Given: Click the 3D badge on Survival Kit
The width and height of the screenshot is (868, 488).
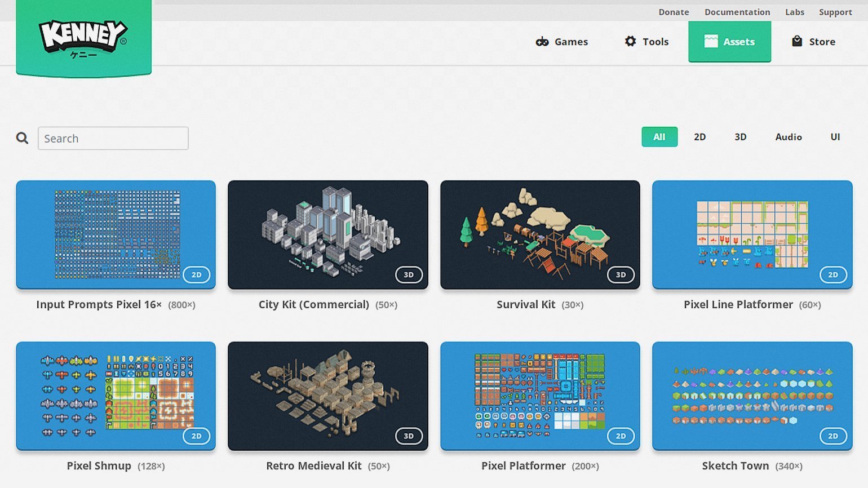Looking at the screenshot, I should coord(621,275).
